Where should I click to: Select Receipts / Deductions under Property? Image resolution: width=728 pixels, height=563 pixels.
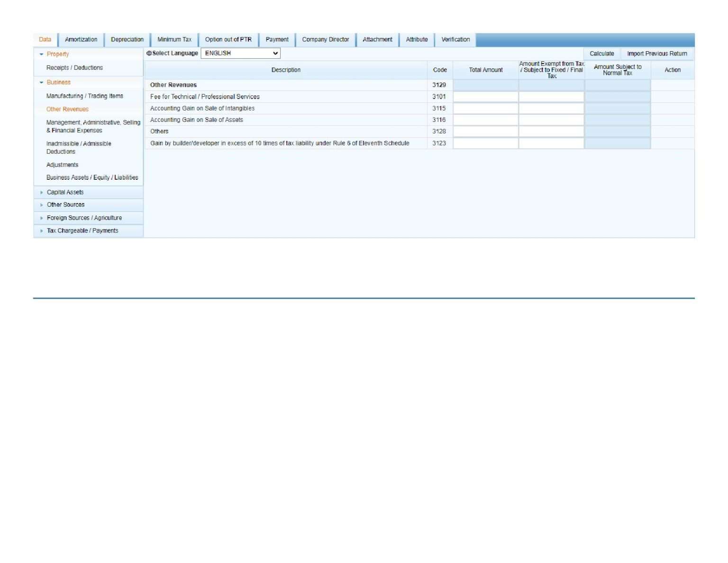click(x=74, y=68)
